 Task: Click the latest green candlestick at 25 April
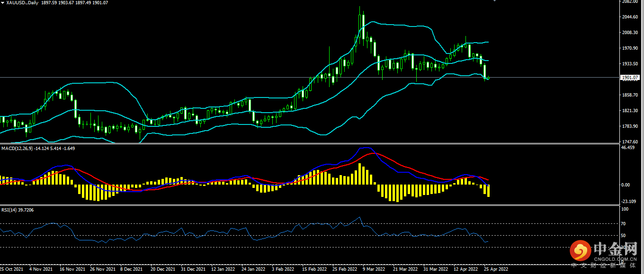click(x=488, y=78)
